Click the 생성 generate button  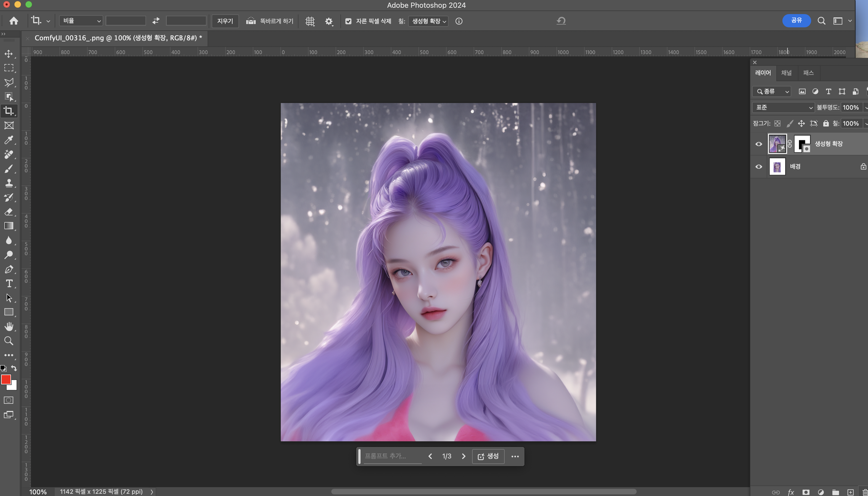pos(488,456)
